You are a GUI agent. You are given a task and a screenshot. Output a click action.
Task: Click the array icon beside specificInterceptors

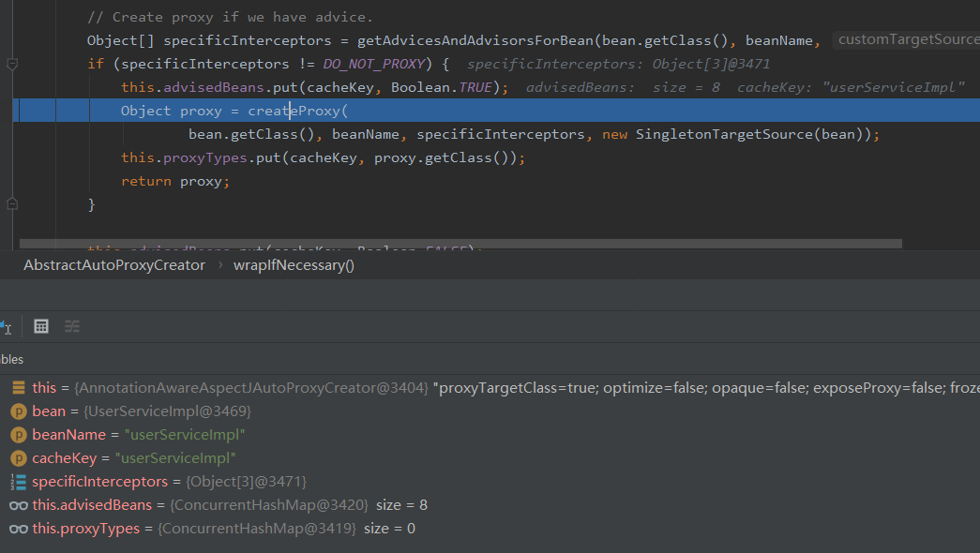18,482
